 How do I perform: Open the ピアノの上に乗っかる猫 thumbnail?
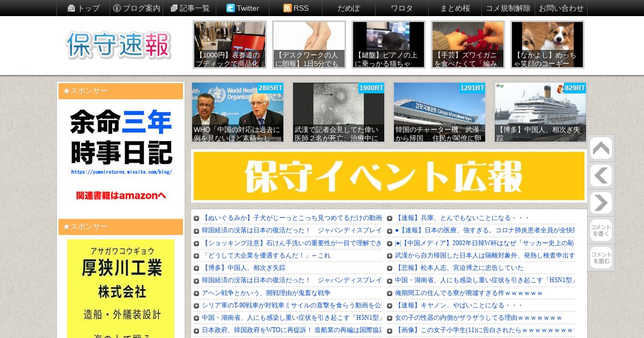pyautogui.click(x=389, y=45)
